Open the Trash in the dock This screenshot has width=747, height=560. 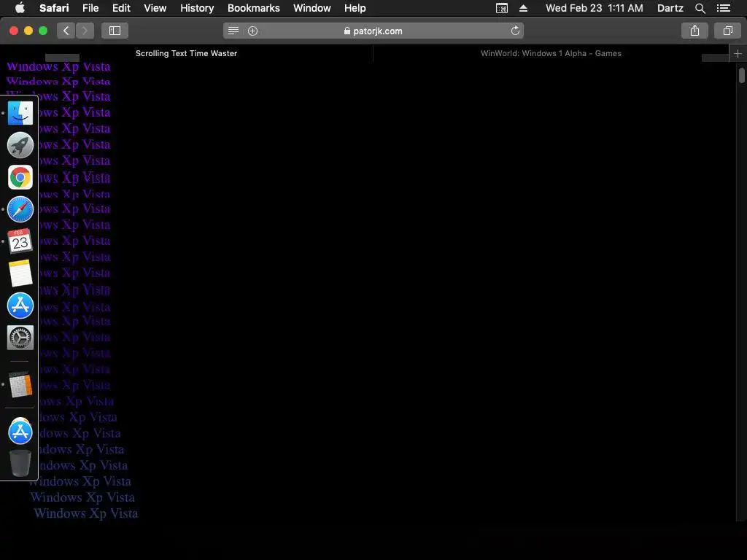tap(20, 463)
